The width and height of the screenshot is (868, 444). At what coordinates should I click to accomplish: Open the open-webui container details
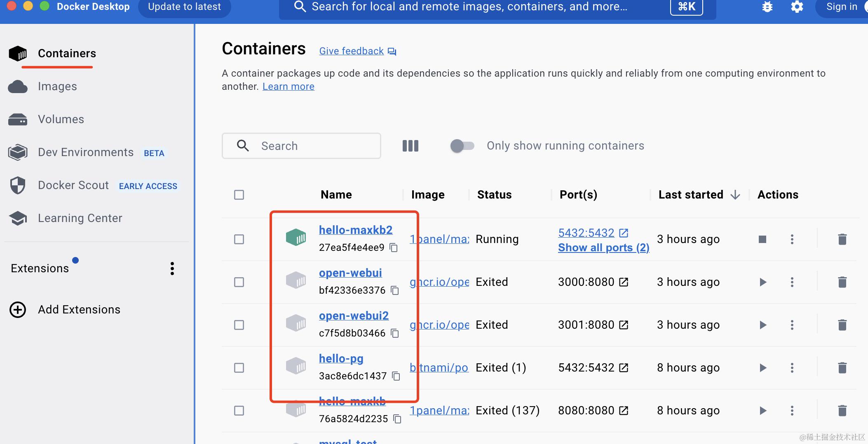point(350,273)
